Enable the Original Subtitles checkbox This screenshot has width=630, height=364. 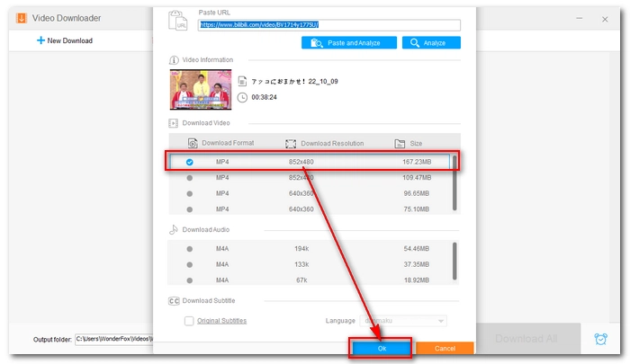[189, 321]
